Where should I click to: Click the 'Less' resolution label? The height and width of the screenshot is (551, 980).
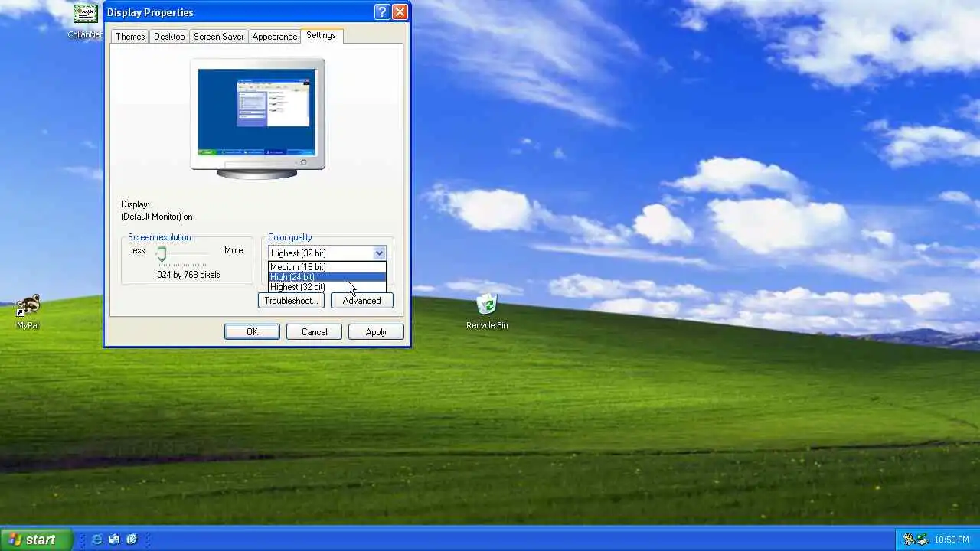(136, 250)
